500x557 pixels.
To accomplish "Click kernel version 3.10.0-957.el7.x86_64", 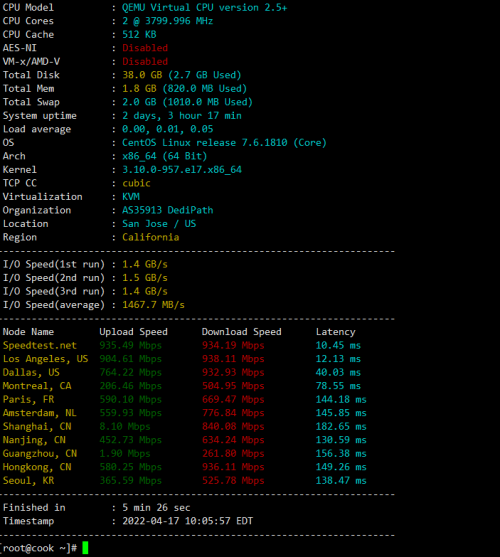I will pos(181,169).
